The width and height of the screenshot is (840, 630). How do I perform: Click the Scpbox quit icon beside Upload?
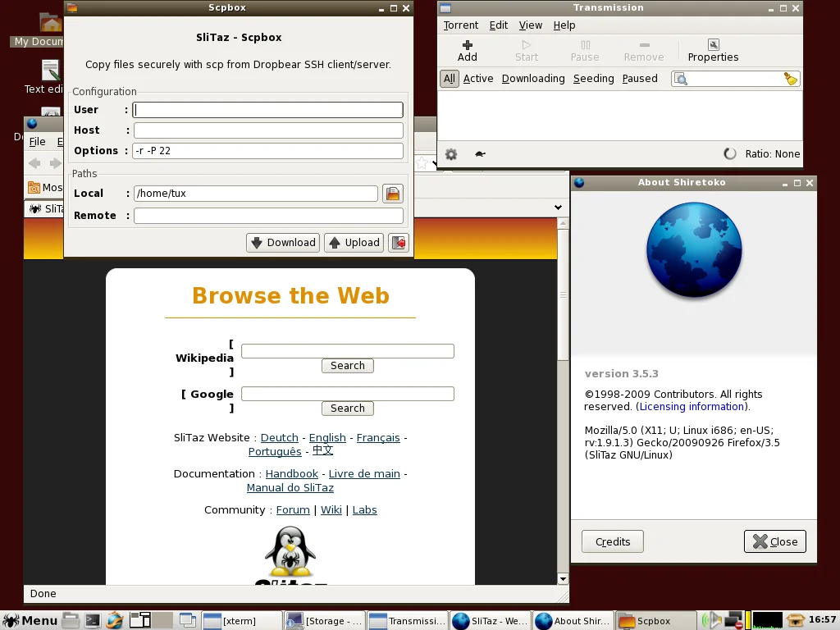pos(399,243)
